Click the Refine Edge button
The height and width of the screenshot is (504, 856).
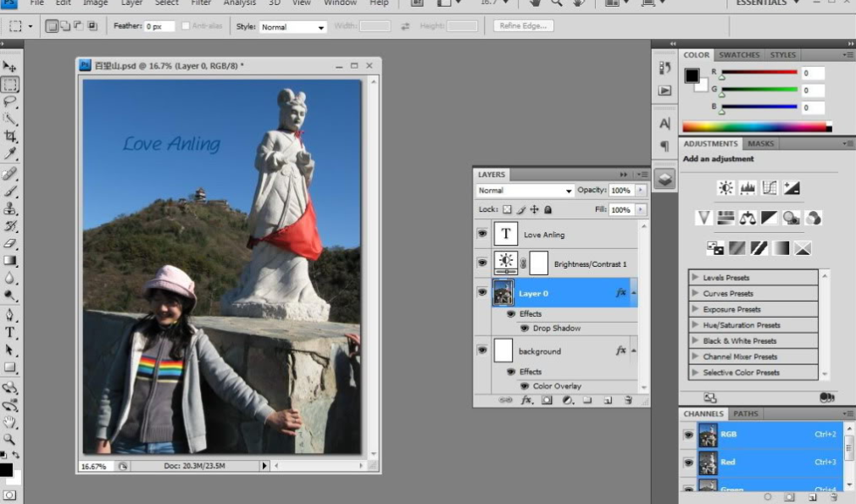(523, 26)
